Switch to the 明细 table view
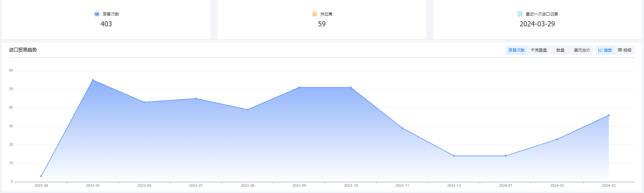Viewport: 644px width, 193px height. pyautogui.click(x=625, y=50)
